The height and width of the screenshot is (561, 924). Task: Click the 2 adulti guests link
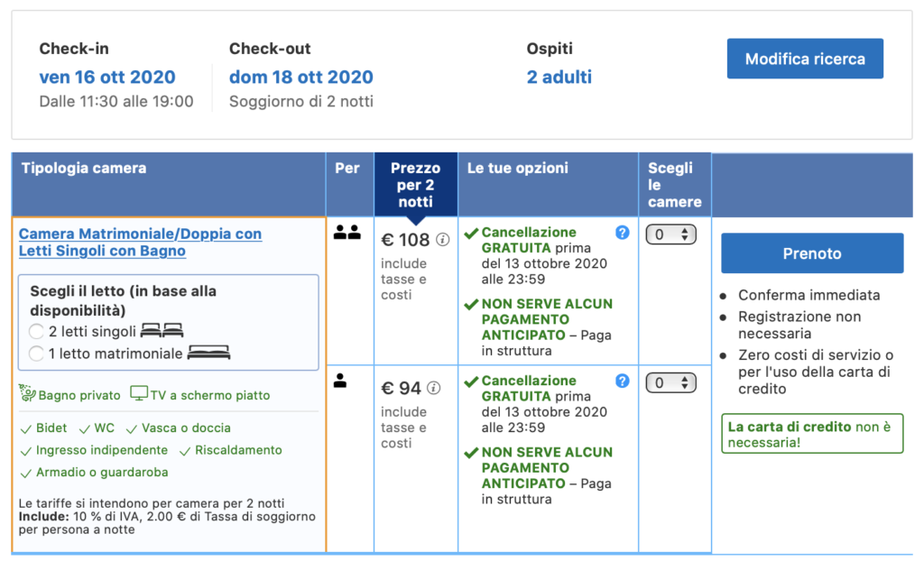(x=559, y=78)
